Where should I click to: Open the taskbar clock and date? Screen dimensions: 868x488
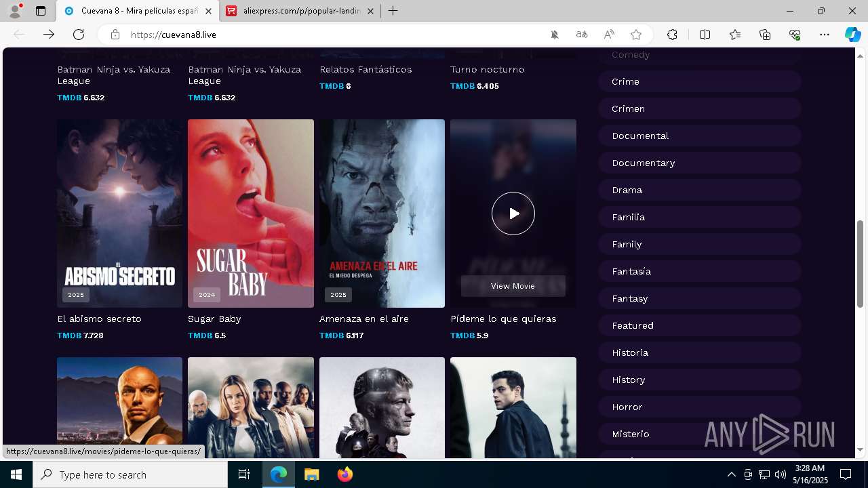pos(810,474)
